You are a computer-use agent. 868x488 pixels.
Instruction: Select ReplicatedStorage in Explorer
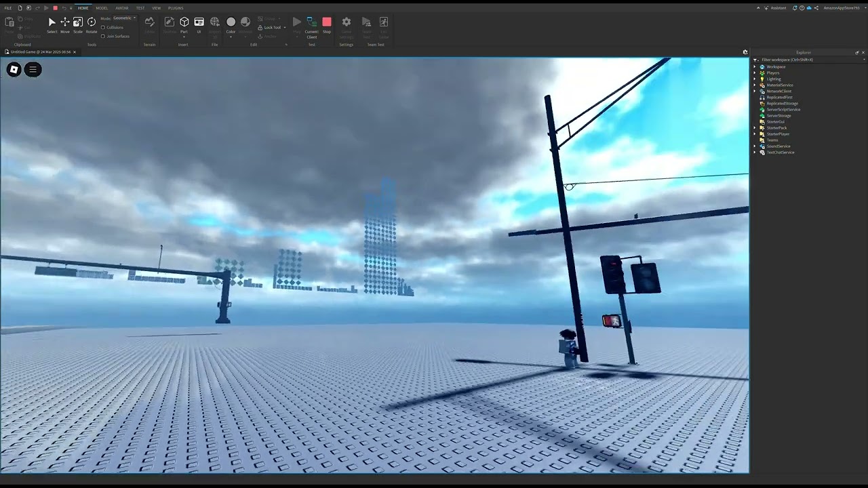pos(782,103)
